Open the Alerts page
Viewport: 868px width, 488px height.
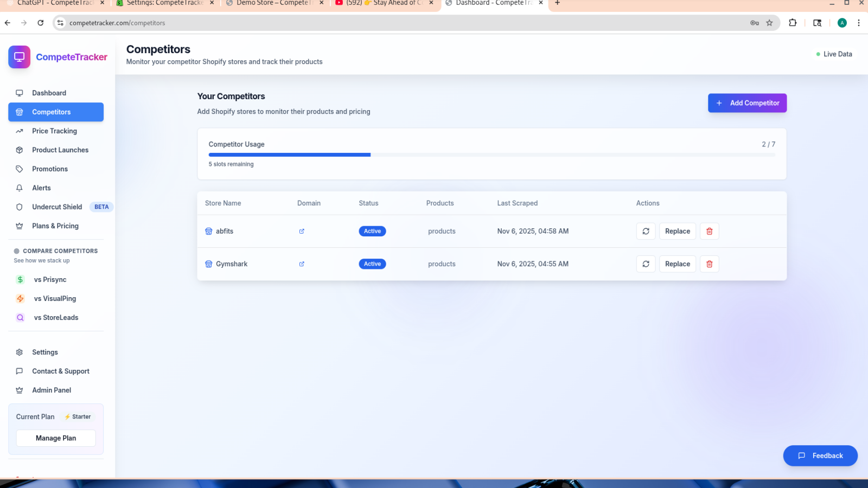pos(56,188)
